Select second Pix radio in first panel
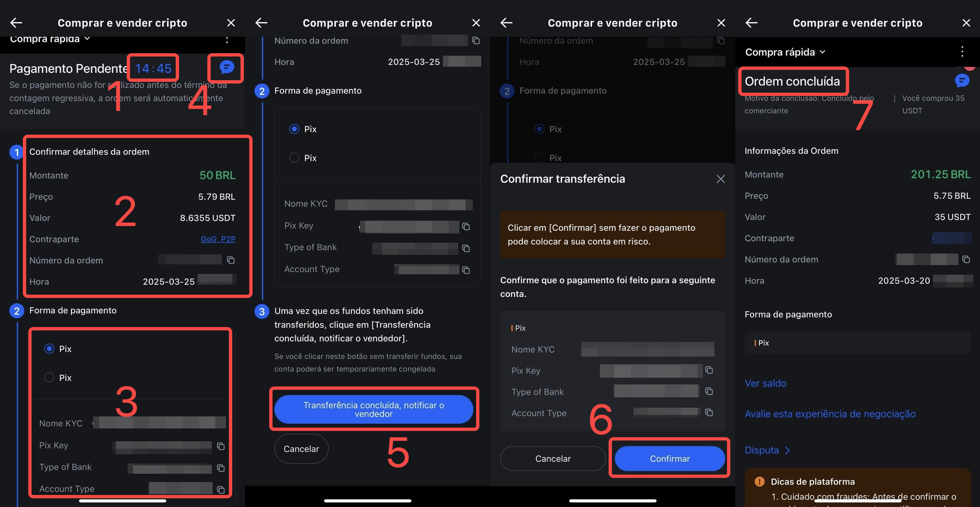This screenshot has width=980, height=507. 49,377
